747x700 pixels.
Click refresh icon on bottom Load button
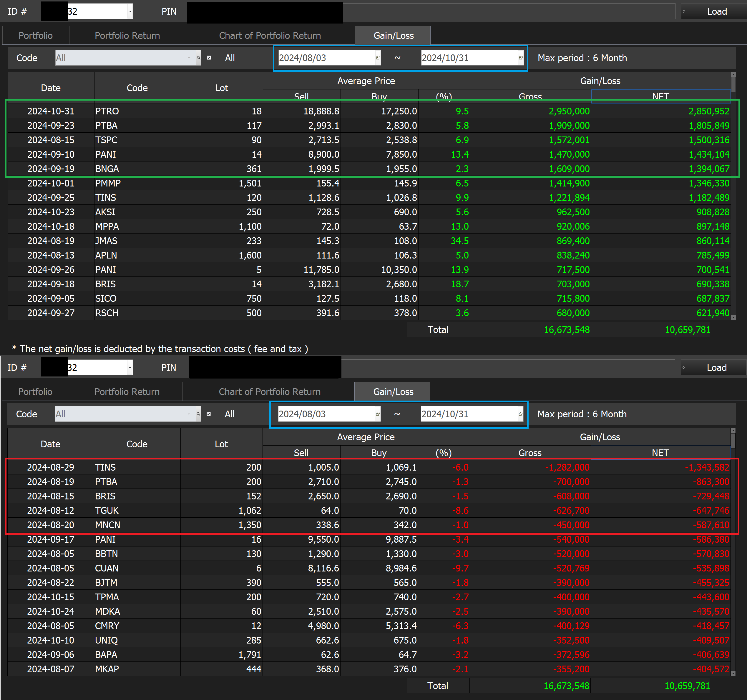[683, 367]
